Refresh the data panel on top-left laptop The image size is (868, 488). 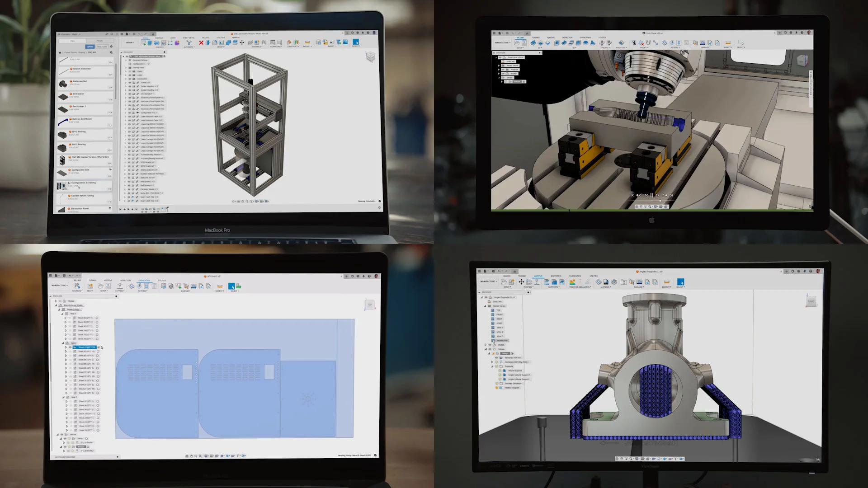pos(107,34)
